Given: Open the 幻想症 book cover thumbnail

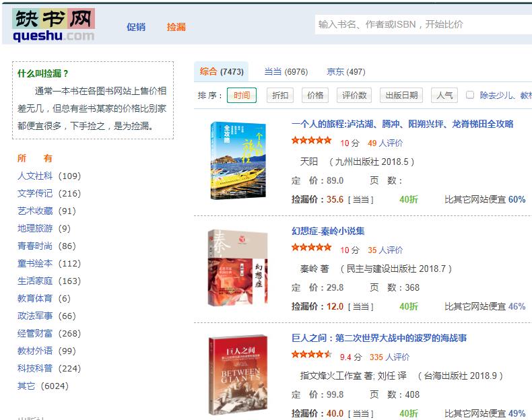Looking at the screenshot, I should [x=238, y=268].
